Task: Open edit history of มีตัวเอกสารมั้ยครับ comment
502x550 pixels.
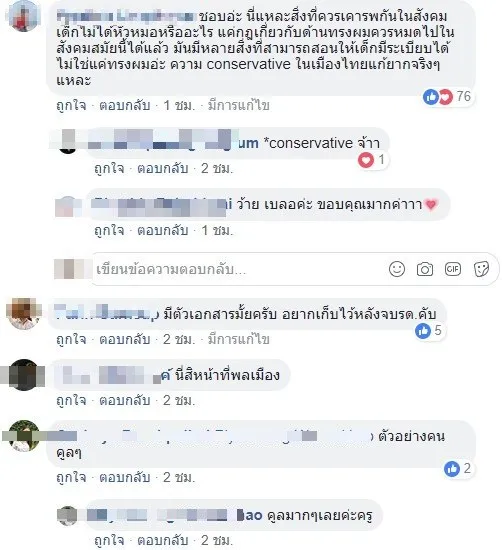Action: (x=239, y=339)
